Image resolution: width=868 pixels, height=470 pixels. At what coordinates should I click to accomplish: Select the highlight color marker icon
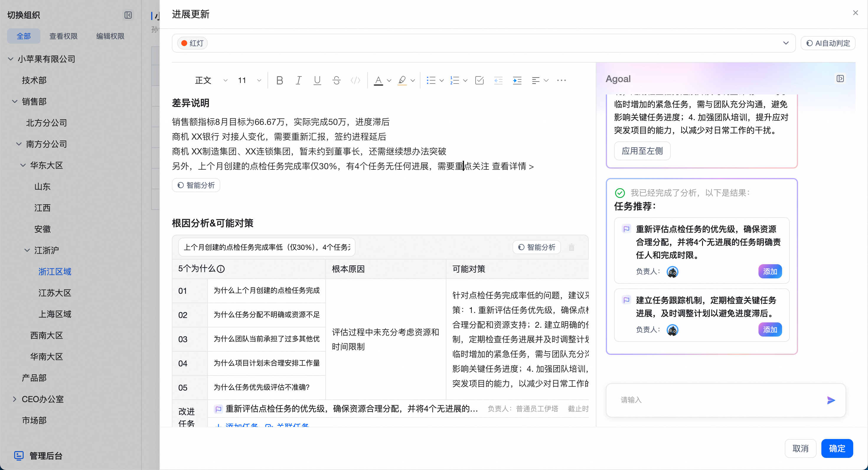[x=402, y=80]
